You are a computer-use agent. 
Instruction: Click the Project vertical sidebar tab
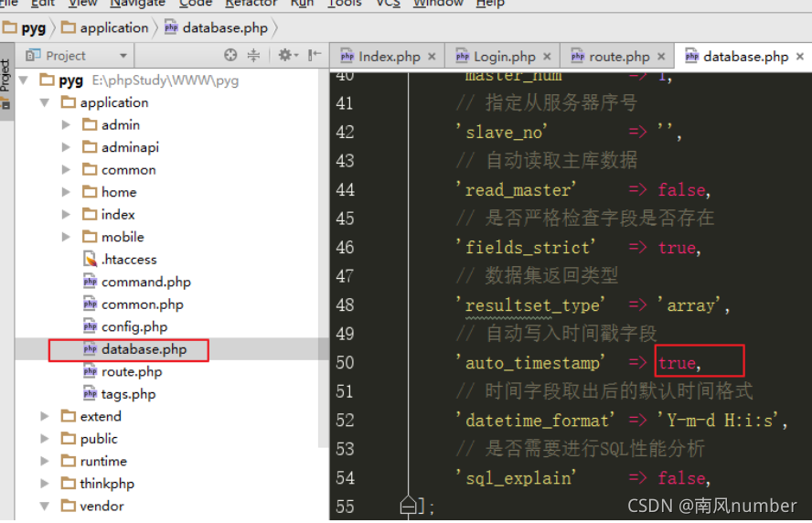[5, 83]
